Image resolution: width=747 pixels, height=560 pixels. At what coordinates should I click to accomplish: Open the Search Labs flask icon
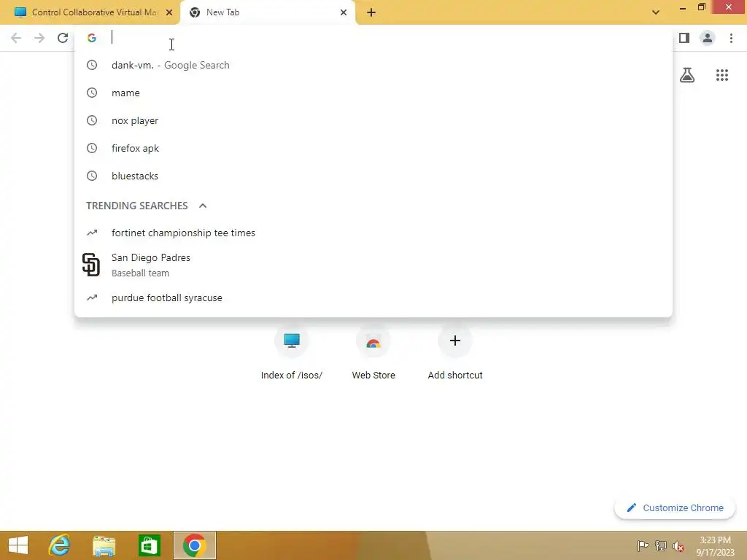(x=687, y=75)
